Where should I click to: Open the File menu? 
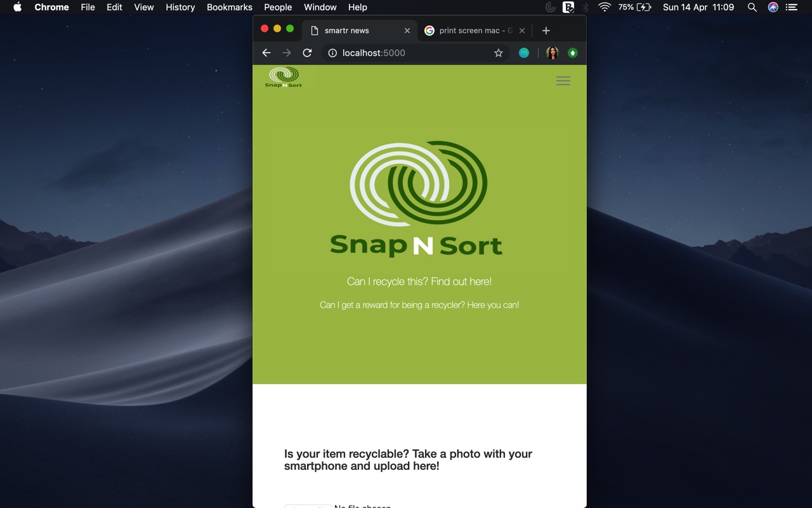88,7
